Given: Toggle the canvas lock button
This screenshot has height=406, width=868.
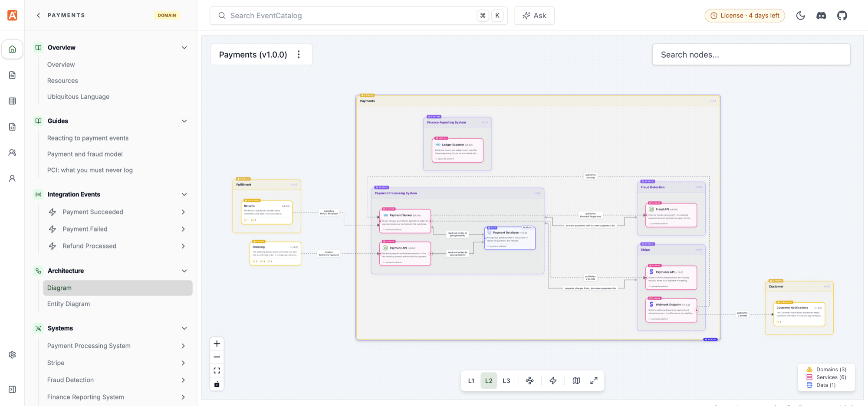Looking at the screenshot, I should click(217, 384).
